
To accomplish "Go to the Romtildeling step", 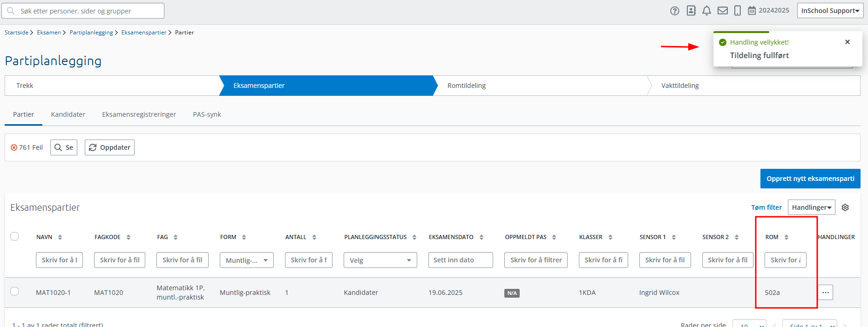I will click(467, 86).
